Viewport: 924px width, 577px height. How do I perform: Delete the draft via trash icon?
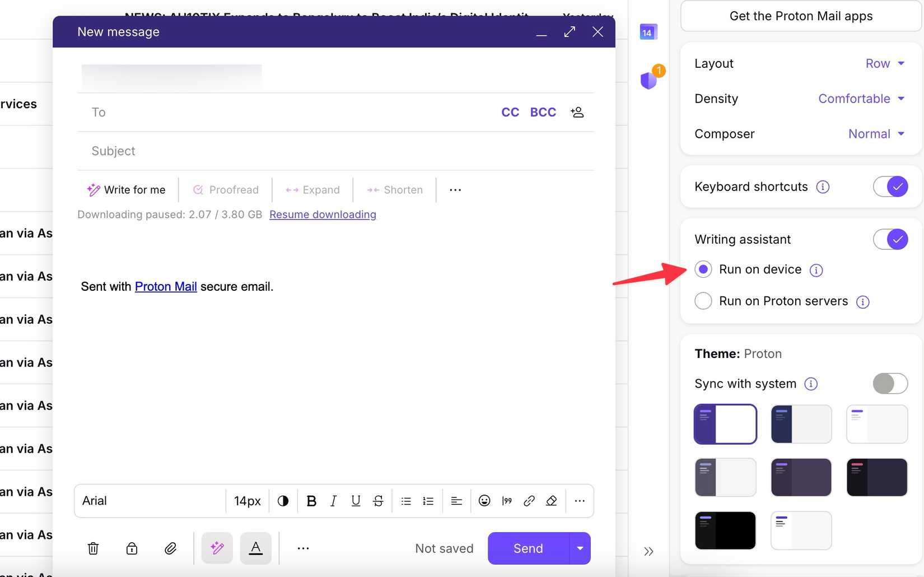tap(93, 548)
